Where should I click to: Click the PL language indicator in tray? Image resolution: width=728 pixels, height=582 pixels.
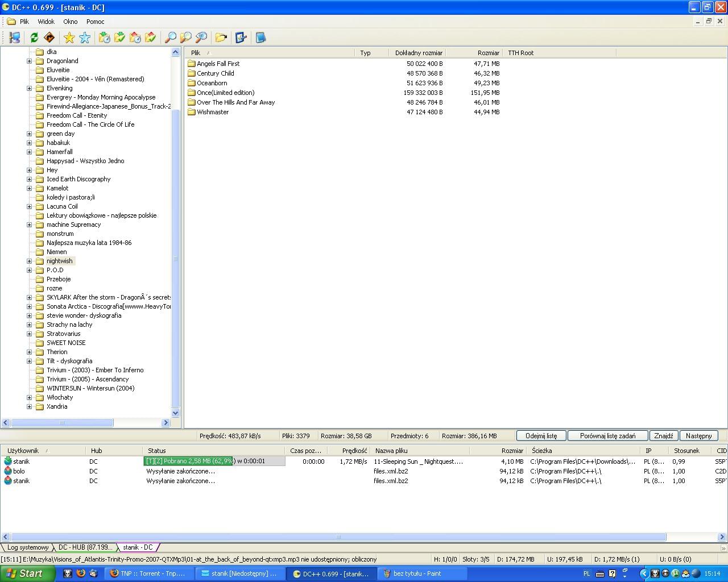587,573
